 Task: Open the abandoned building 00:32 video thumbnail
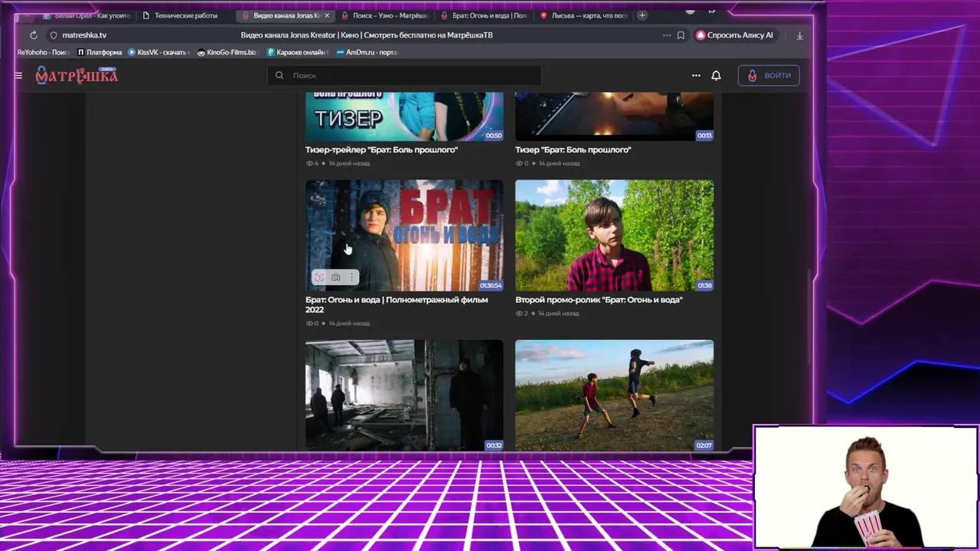404,395
